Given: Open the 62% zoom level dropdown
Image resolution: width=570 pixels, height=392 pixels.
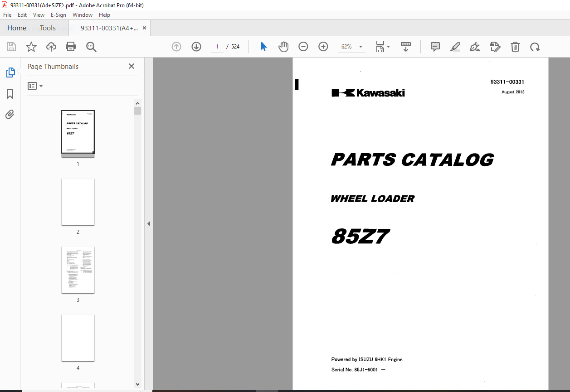Looking at the screenshot, I should coord(352,47).
